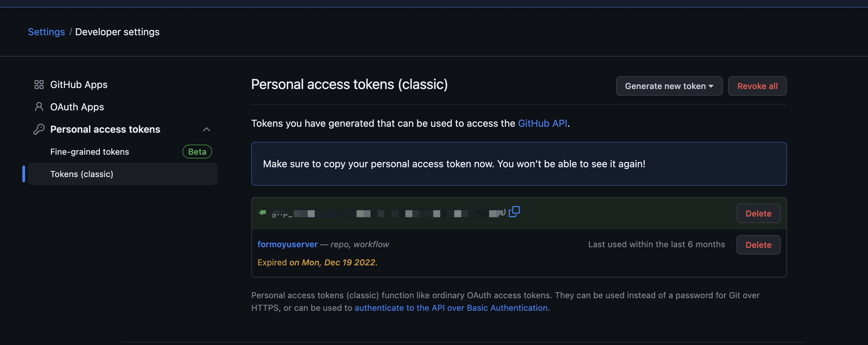The image size is (868, 345).
Task: Click the green check icon beside the new token
Action: [x=262, y=212]
